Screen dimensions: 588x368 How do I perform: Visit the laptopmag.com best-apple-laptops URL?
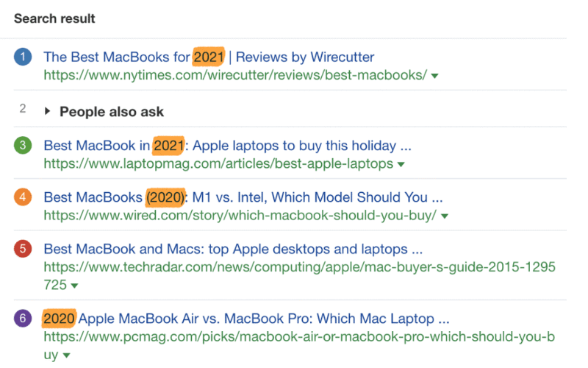tap(218, 163)
